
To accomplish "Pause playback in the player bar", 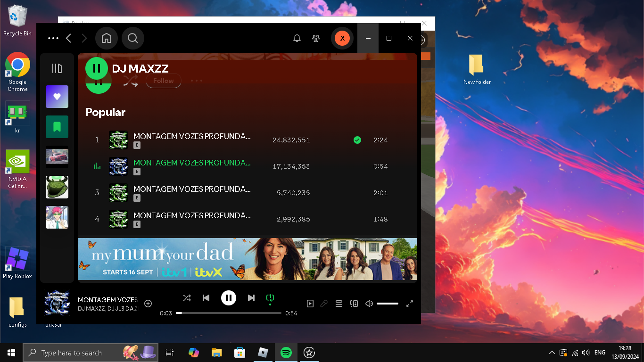I will 229,298.
